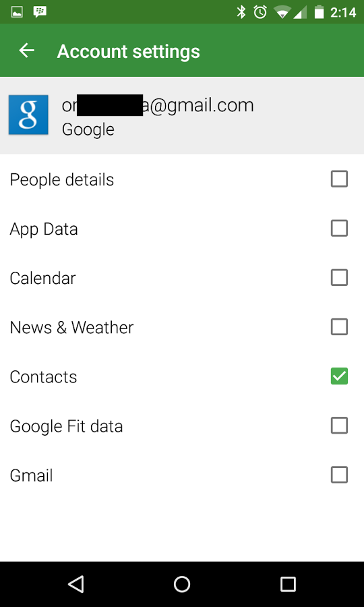
Task: Tap the Wi-Fi signal status icon
Action: tap(282, 13)
